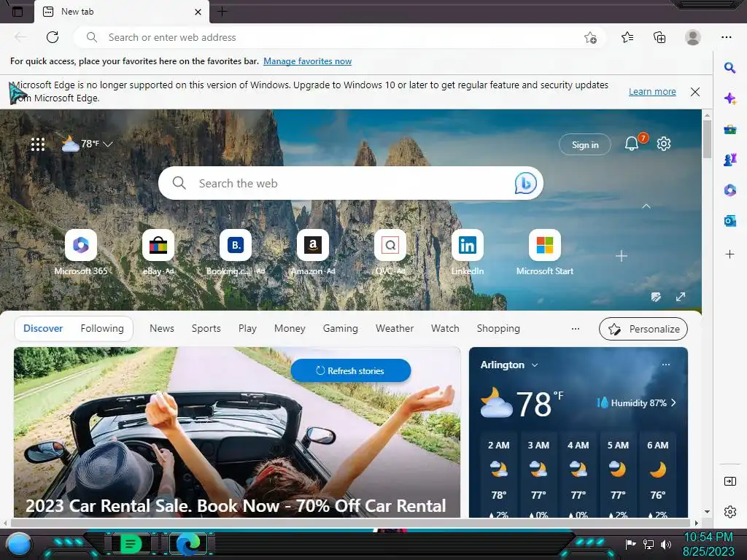
Task: Click the edit background icon
Action: 656,297
